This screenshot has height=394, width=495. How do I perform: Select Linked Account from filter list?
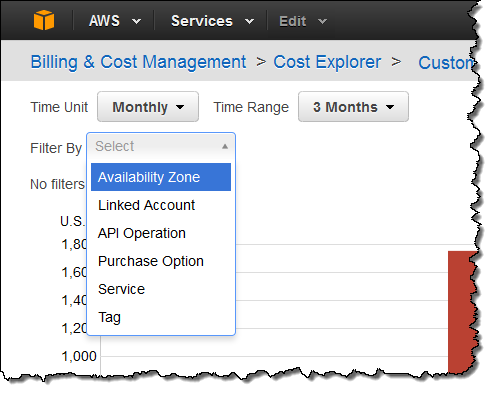tap(161, 205)
